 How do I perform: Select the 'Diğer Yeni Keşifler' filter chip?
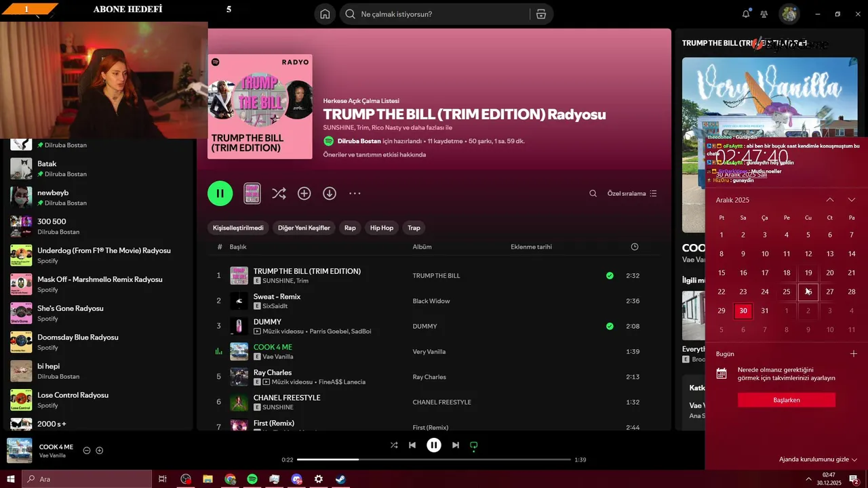click(x=304, y=228)
